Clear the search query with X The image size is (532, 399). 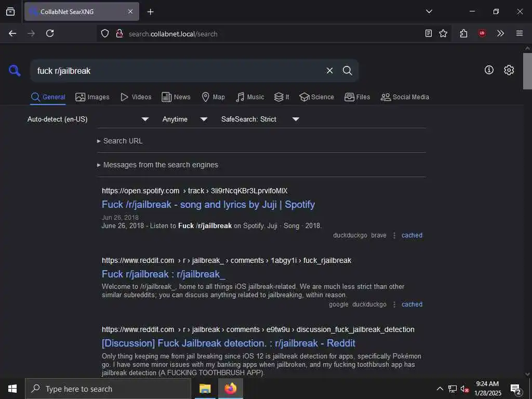click(329, 71)
